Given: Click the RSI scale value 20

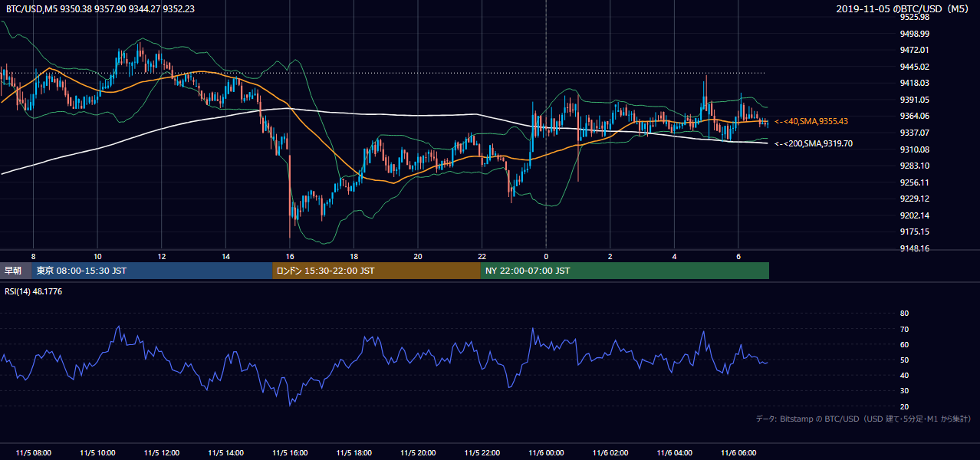Looking at the screenshot, I should (x=904, y=406).
